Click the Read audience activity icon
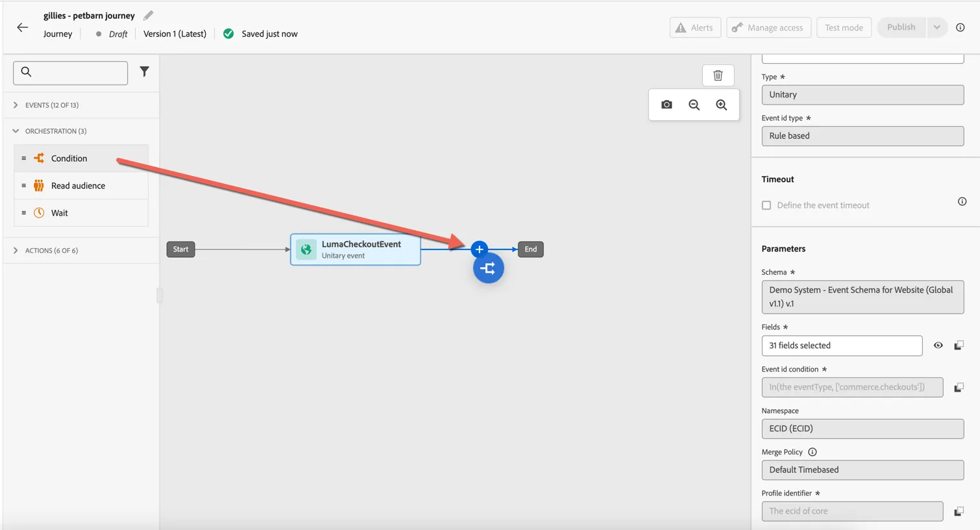Viewport: 980px width, 530px height. tap(39, 185)
